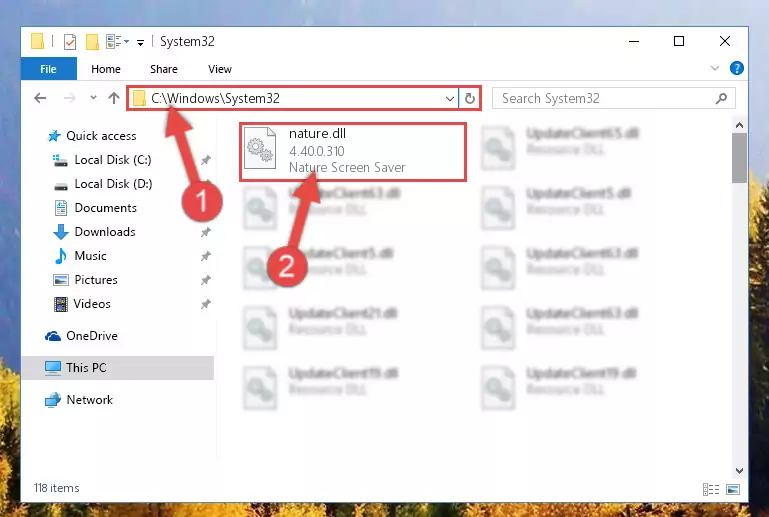Click the This PC monitor icon
This screenshot has width=769, height=517.
53,368
